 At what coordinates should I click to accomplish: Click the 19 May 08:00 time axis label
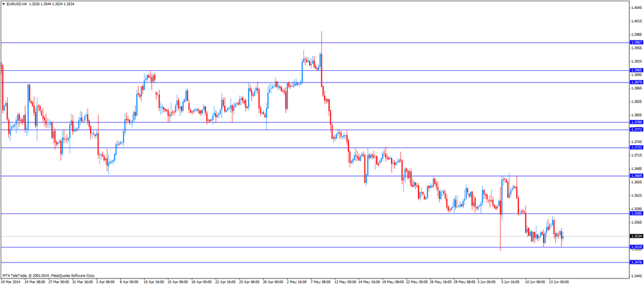393,282
